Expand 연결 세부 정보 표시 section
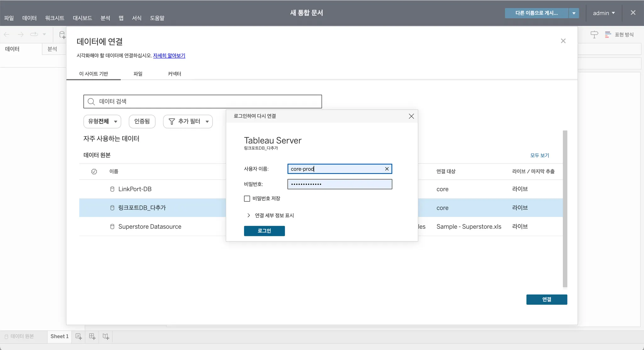Image resolution: width=644 pixels, height=350 pixels. click(270, 215)
